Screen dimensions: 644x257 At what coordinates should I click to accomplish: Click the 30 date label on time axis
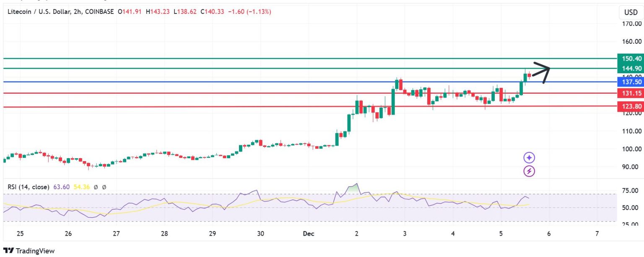(x=260, y=234)
